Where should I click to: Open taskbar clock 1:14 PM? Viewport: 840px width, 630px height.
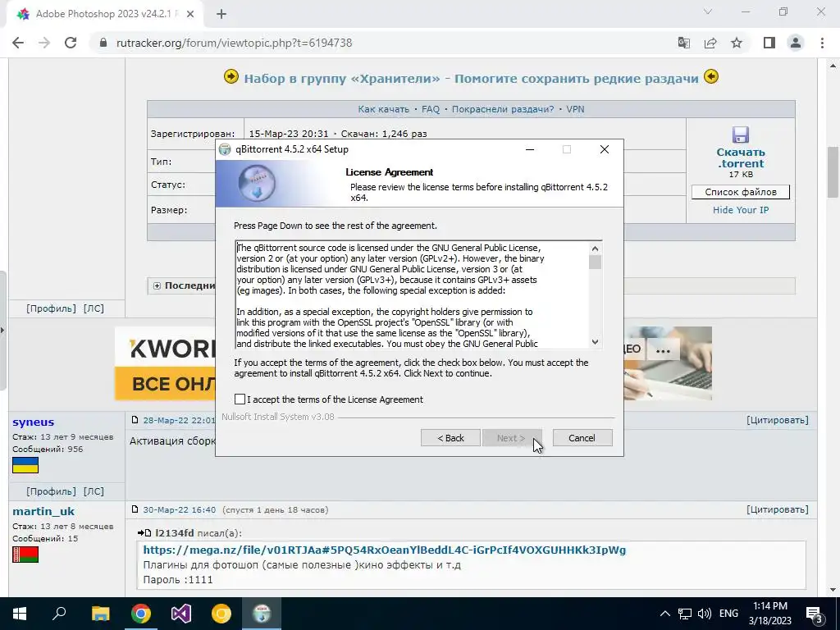pyautogui.click(x=769, y=614)
